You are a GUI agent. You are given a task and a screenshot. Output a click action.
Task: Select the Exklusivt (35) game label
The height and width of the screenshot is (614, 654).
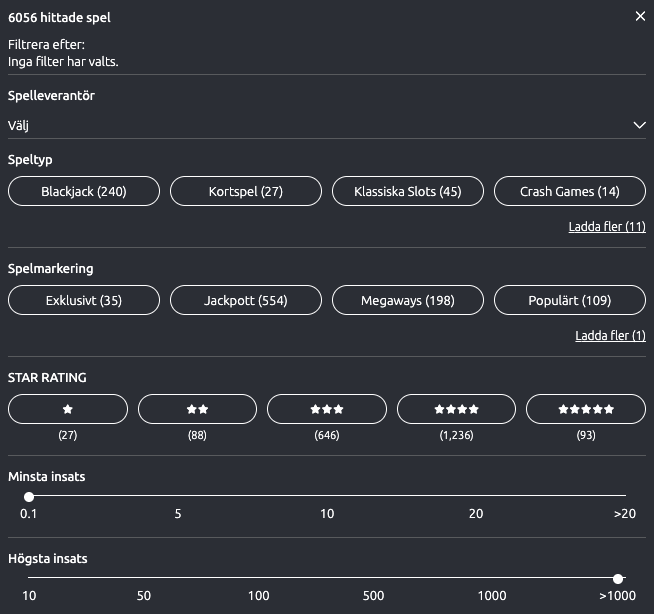pyautogui.click(x=84, y=300)
